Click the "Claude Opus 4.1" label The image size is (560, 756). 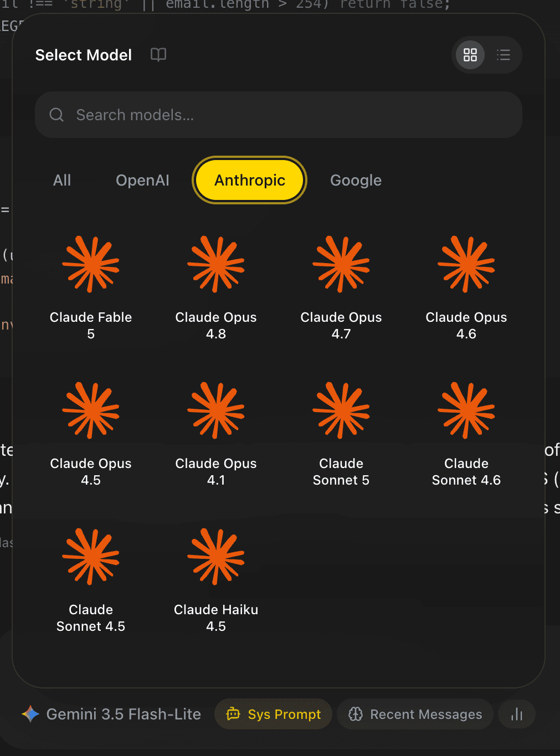point(216,472)
